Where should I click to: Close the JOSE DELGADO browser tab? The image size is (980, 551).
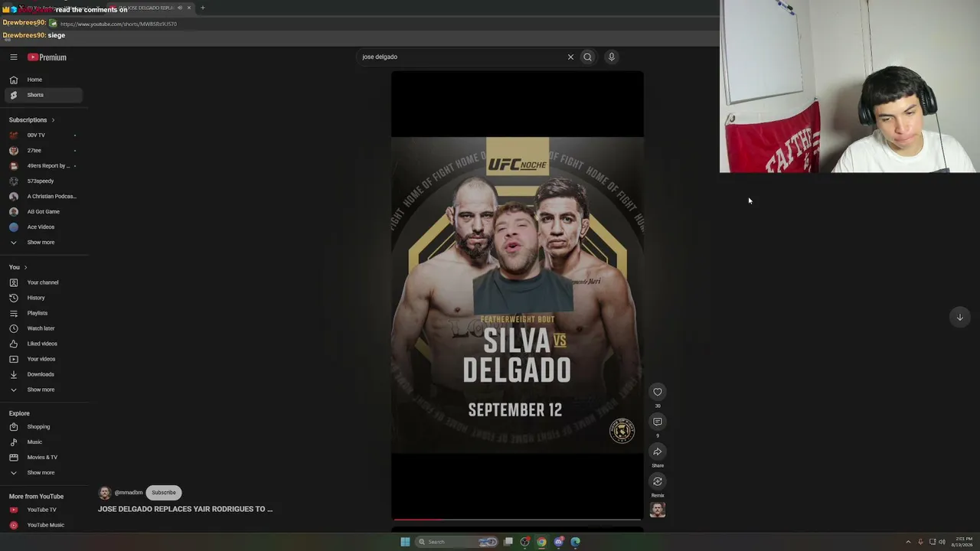click(189, 8)
